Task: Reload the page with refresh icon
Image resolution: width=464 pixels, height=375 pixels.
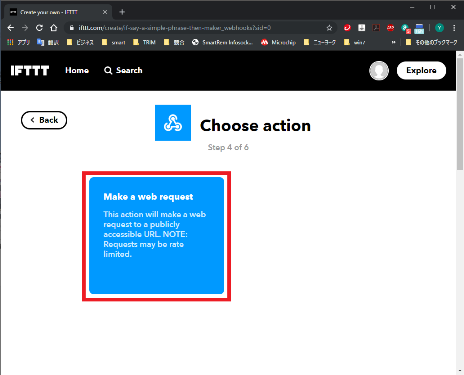Action: [39, 28]
